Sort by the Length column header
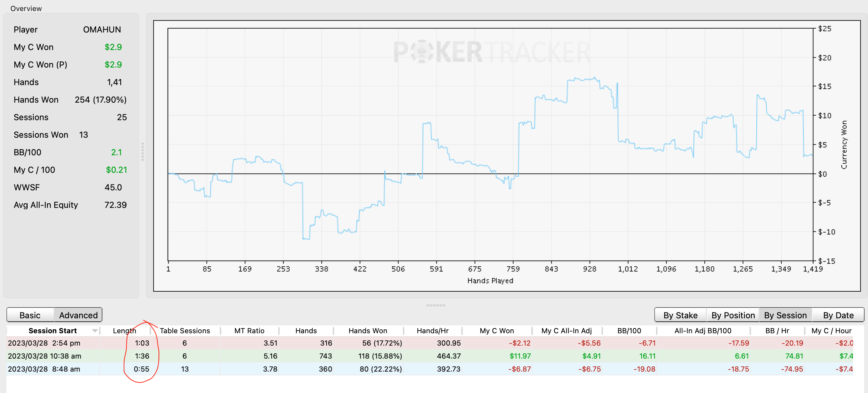Image resolution: width=868 pixels, height=393 pixels. click(x=124, y=330)
